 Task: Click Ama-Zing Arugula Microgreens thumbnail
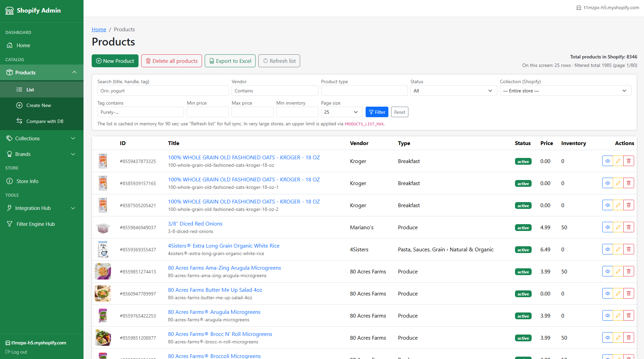coord(103,271)
